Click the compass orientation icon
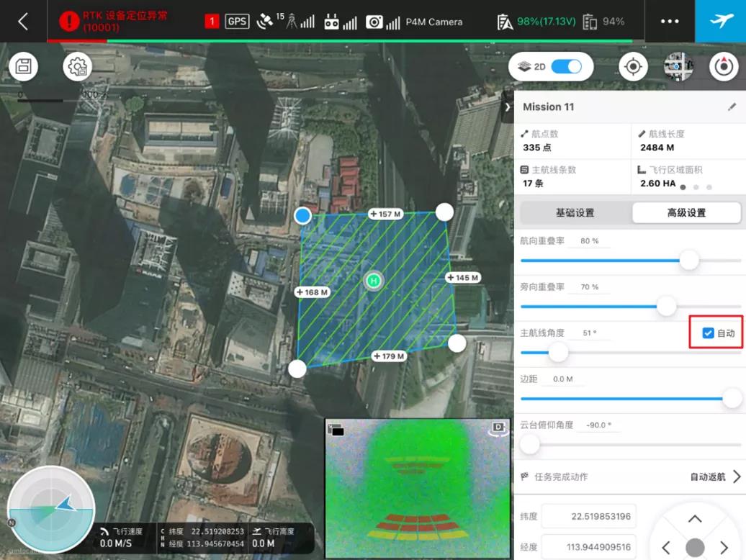Viewport: 746px width, 560px height. 723,67
